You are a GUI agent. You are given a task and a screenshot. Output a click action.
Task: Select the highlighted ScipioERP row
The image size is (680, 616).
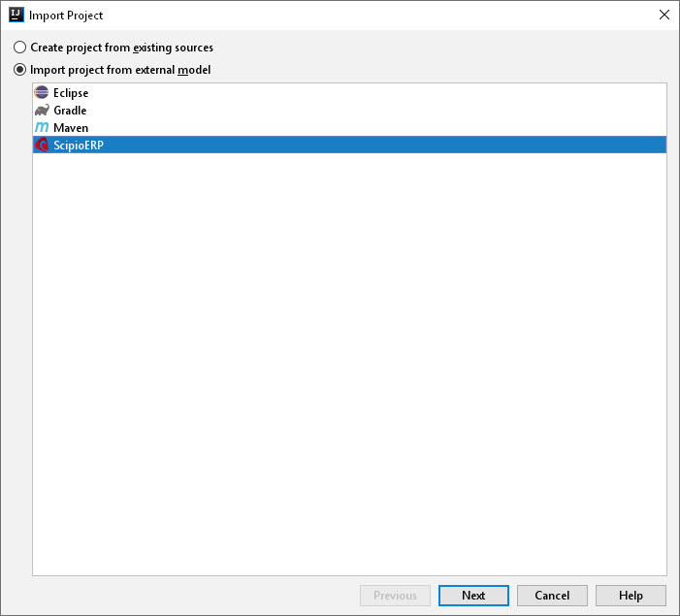[x=349, y=145]
